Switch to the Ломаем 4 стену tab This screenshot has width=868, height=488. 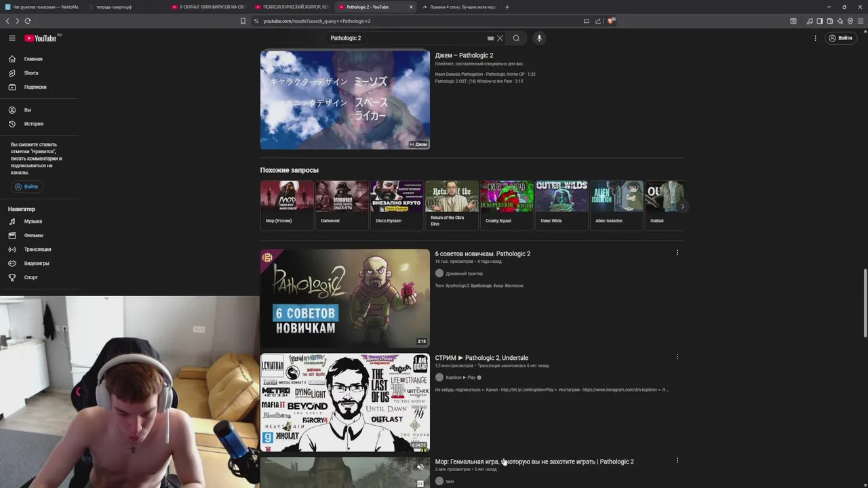click(x=460, y=7)
